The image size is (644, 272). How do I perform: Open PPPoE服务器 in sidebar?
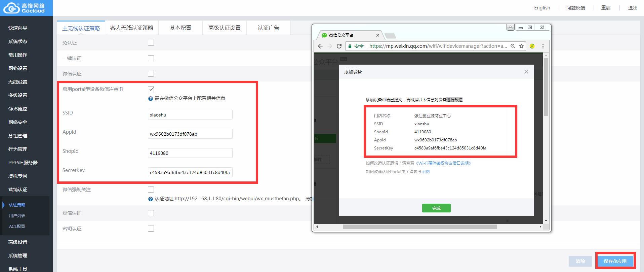tap(23, 163)
